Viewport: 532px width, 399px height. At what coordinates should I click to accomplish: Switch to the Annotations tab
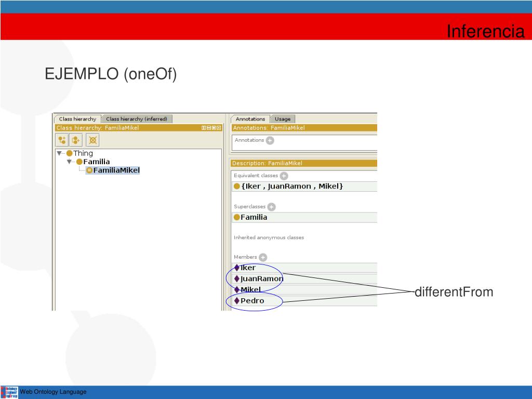coord(250,119)
